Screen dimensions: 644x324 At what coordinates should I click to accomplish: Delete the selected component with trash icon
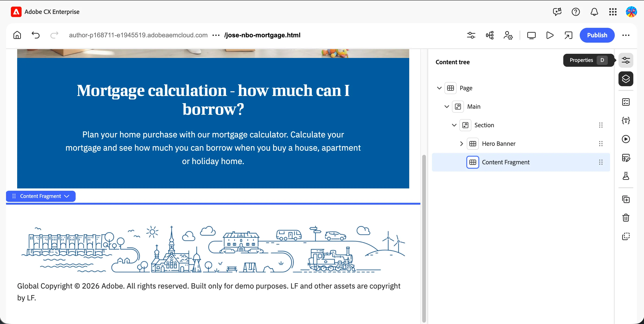626,218
